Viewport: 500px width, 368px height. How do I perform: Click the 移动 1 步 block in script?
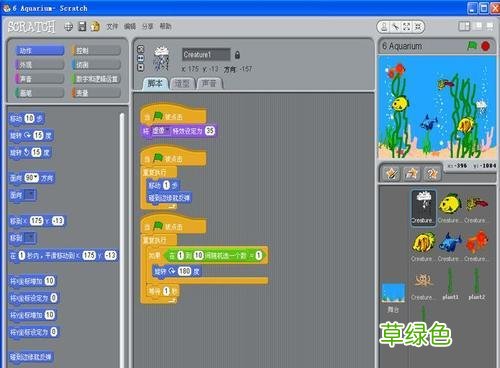pos(163,185)
